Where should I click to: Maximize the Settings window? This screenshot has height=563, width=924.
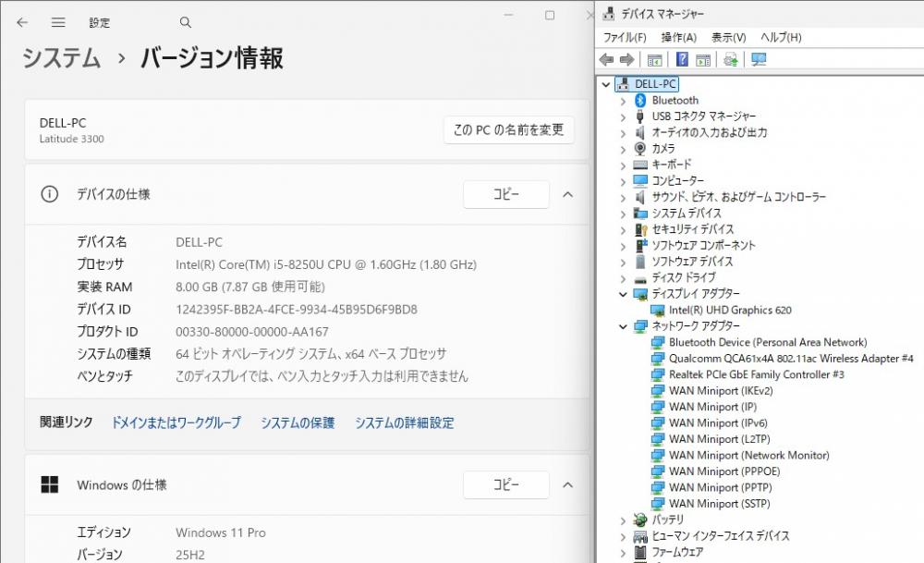(549, 16)
